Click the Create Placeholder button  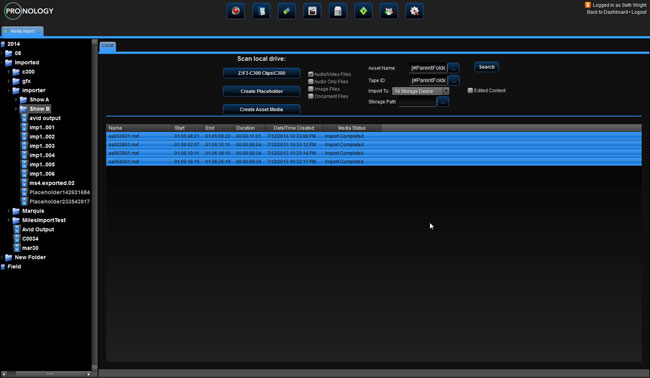262,91
